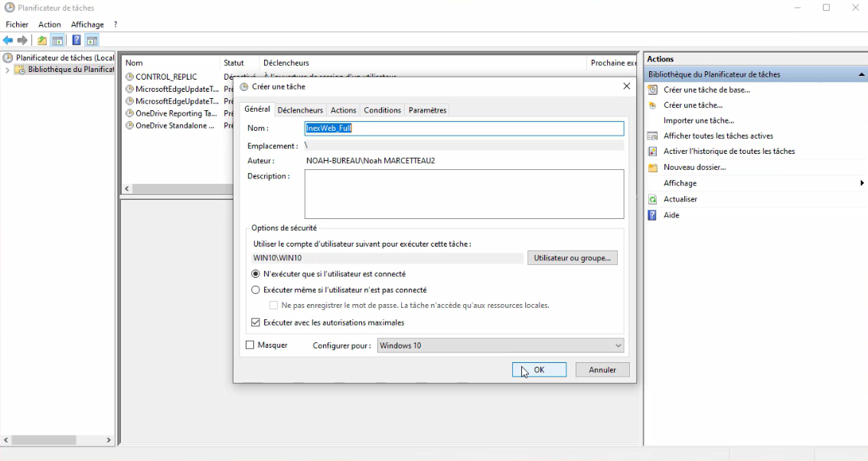Toggle the show/hide Action pane toolbar icon

click(92, 41)
